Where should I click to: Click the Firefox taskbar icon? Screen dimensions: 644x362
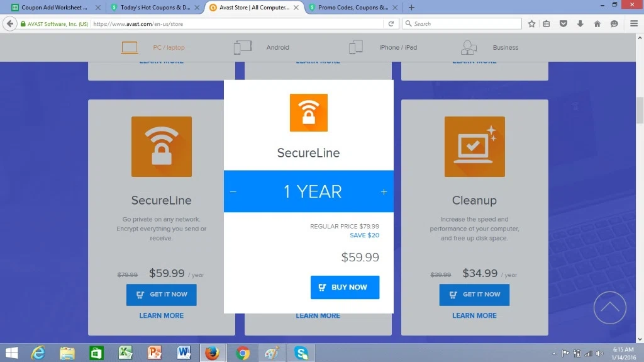[x=213, y=353]
